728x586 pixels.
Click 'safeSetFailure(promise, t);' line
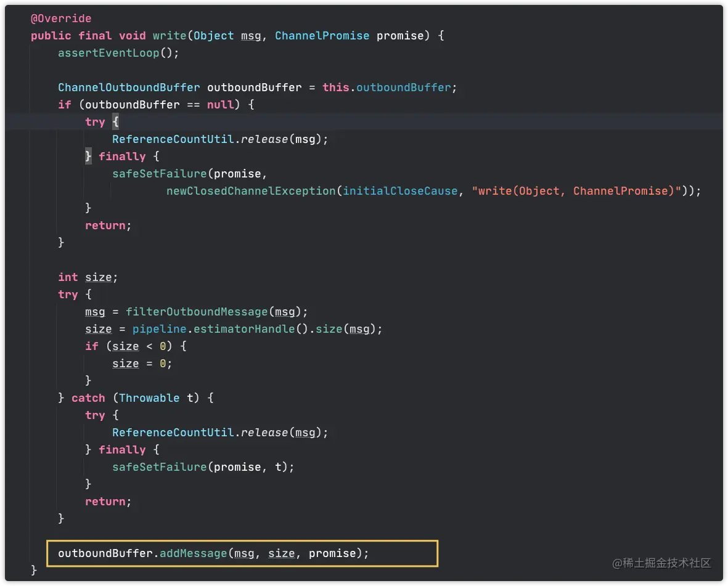pos(203,466)
